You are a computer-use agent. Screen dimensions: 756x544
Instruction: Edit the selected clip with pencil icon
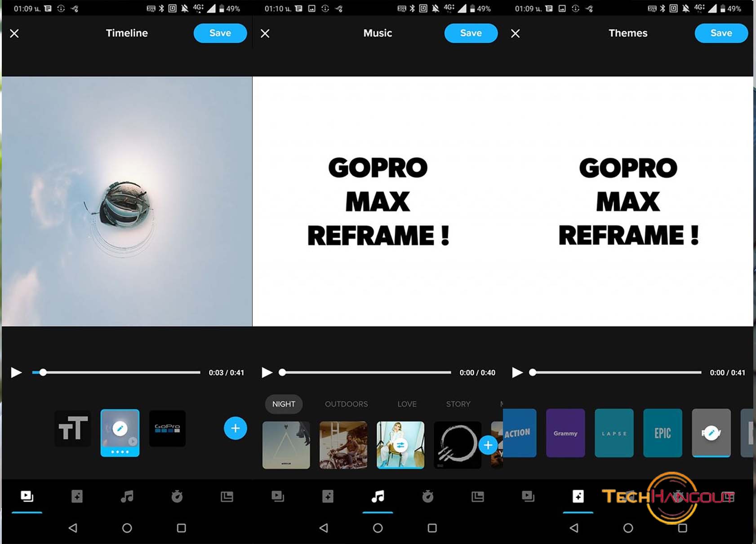point(120,428)
